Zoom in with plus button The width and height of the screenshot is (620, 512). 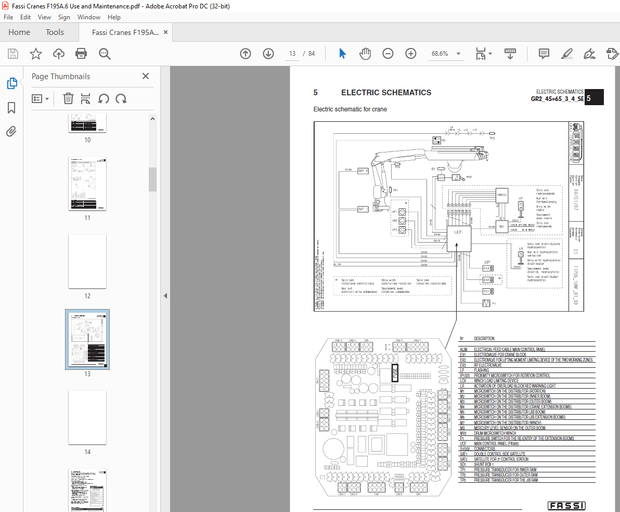pos(411,54)
